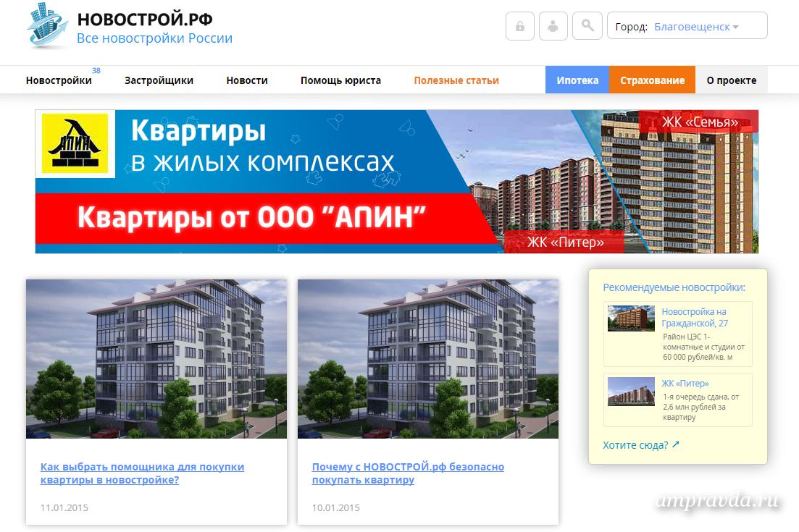Viewport: 799px width, 532px height.
Task: Click the orange Страхование button
Action: (x=652, y=80)
